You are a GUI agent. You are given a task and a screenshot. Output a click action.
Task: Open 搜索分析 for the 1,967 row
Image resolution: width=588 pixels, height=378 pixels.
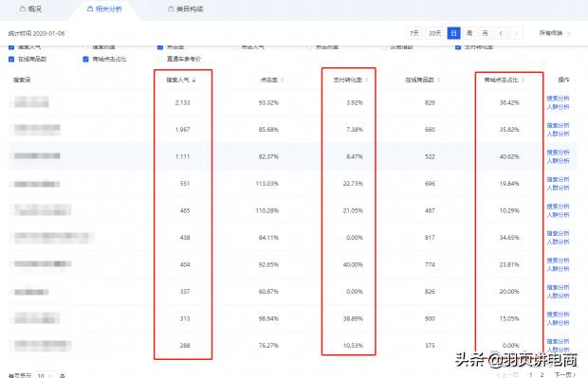tap(558, 125)
